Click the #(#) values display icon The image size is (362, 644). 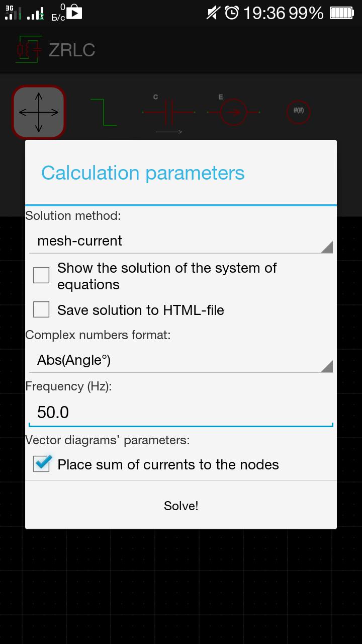(x=297, y=112)
